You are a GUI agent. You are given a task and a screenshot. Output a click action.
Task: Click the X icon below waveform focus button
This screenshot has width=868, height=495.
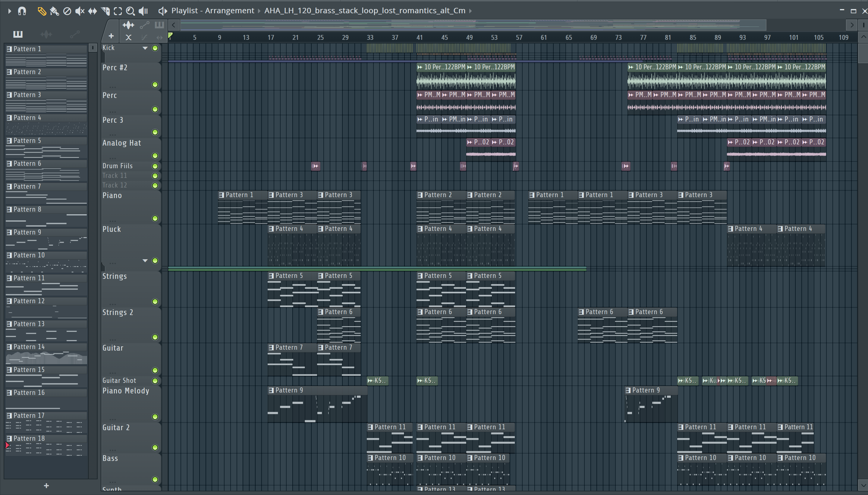point(128,37)
